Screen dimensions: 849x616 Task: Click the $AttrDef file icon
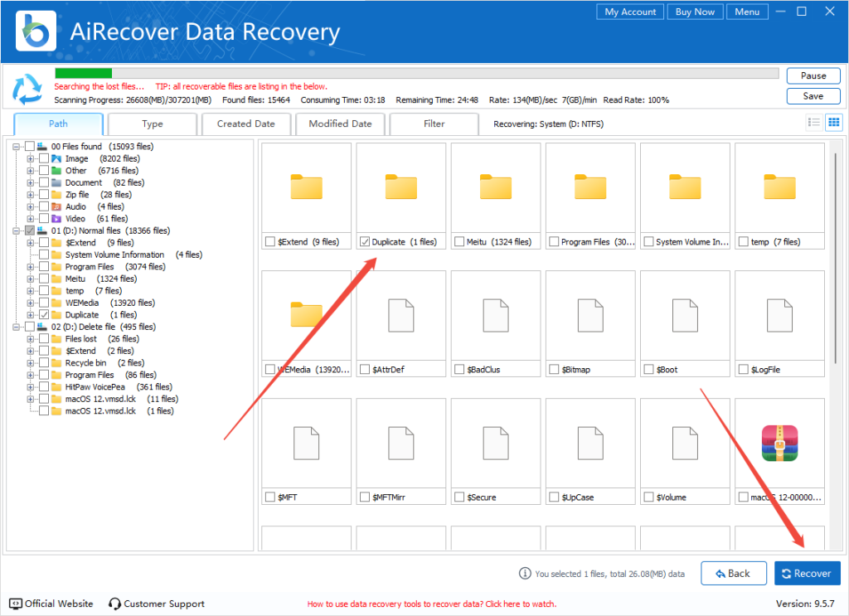point(401,315)
